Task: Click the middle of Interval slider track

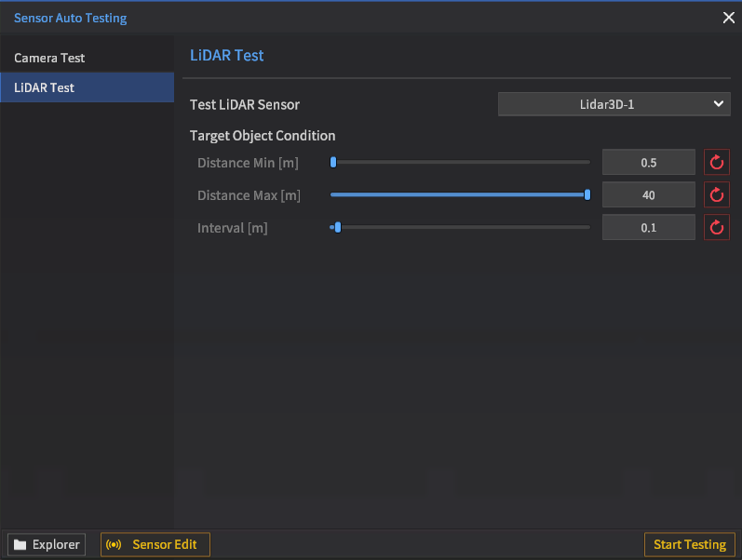Action: (460, 227)
